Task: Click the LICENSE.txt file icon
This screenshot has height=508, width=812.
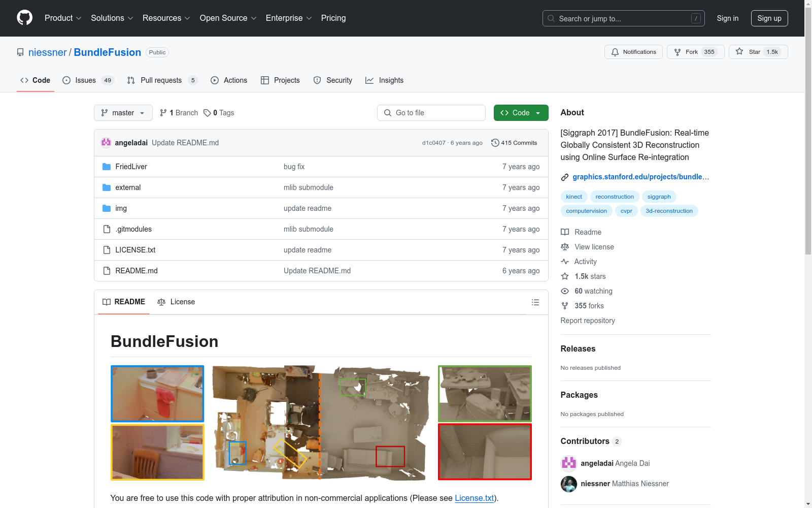Action: 107,250
